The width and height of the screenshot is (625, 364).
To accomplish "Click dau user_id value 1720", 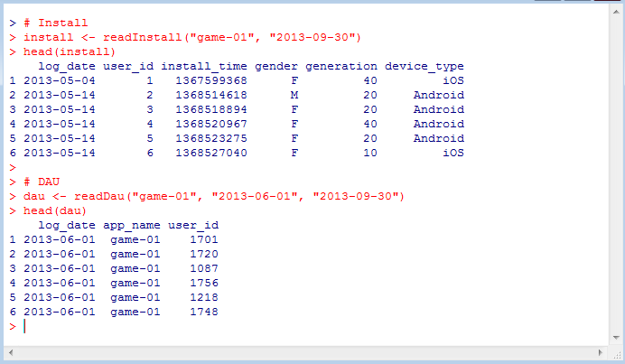I will click(204, 254).
